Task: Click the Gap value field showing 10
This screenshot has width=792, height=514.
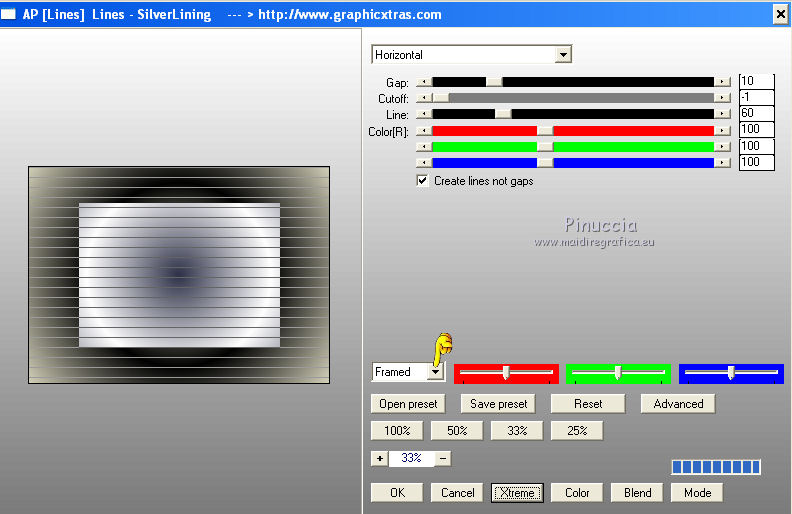Action: (756, 81)
